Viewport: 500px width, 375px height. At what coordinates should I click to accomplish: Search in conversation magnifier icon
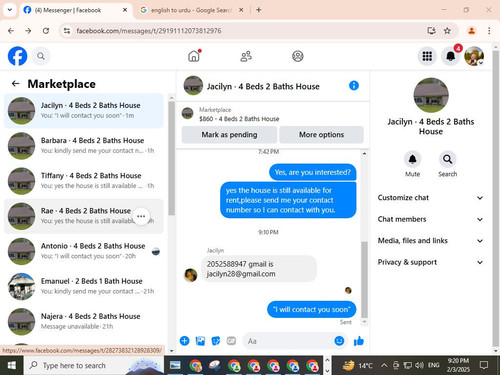(x=447, y=159)
